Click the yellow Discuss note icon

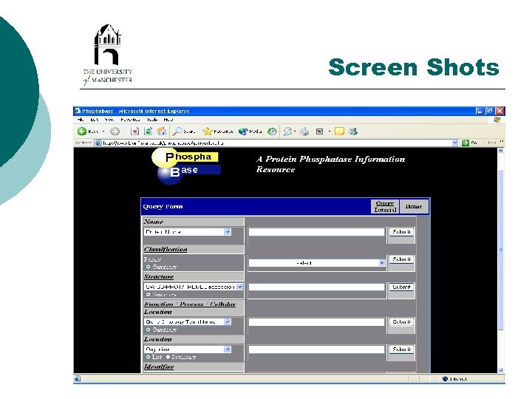tap(339, 132)
